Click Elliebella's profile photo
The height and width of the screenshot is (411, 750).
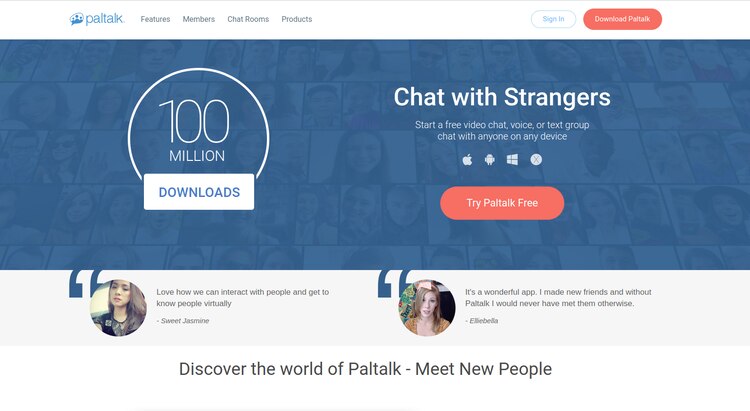tap(427, 308)
